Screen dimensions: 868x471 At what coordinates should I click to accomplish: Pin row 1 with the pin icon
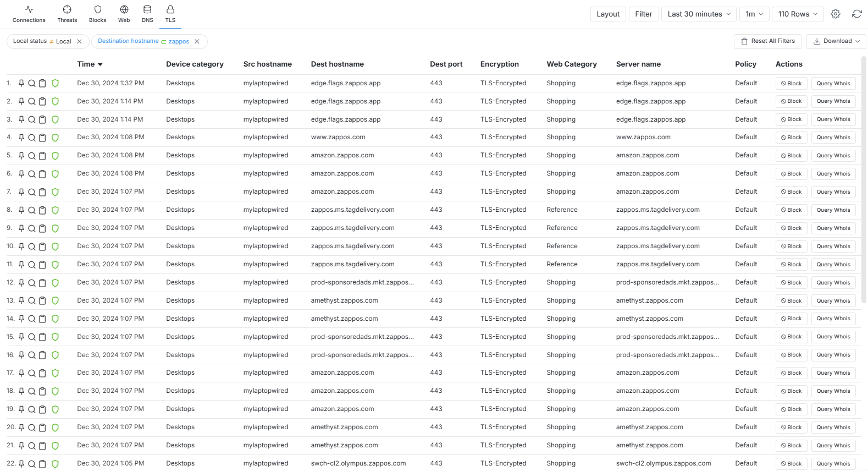(21, 83)
